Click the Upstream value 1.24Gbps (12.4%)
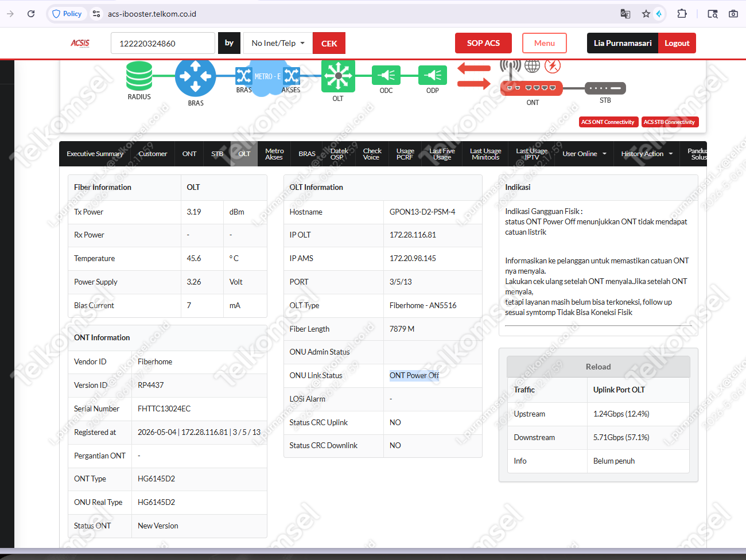Image resolution: width=746 pixels, height=560 pixels. 621,414
